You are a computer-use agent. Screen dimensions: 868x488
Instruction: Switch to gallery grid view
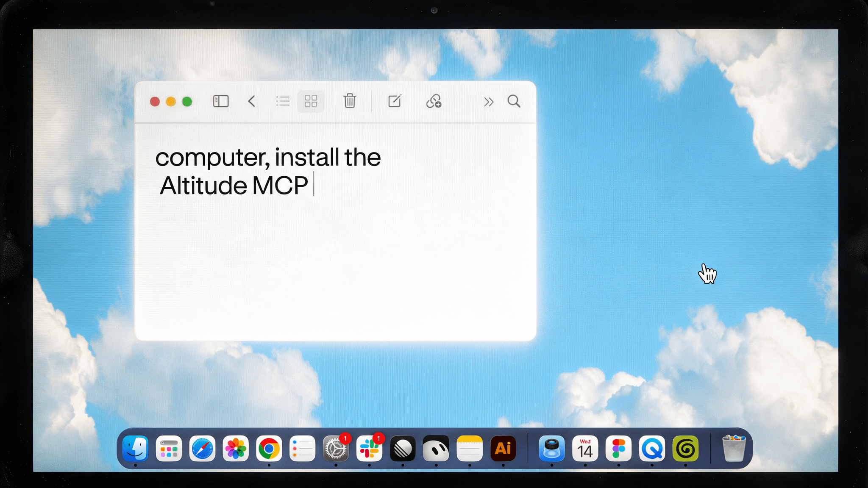click(311, 101)
